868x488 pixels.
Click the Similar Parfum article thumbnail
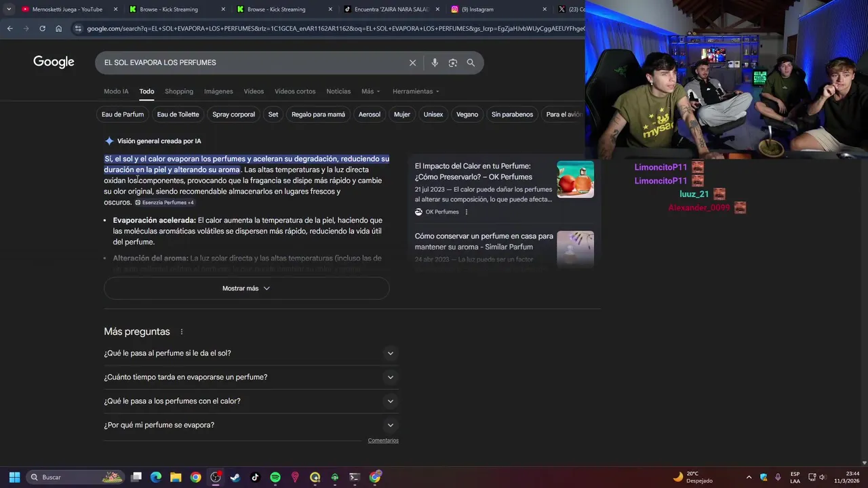575,249
